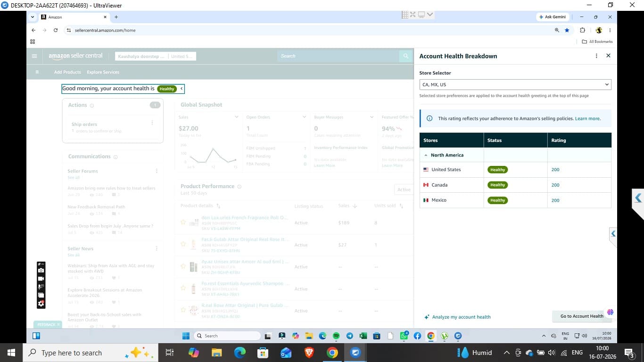
Task: Open the Chrome three-dot menu
Action: [x=610, y=30]
